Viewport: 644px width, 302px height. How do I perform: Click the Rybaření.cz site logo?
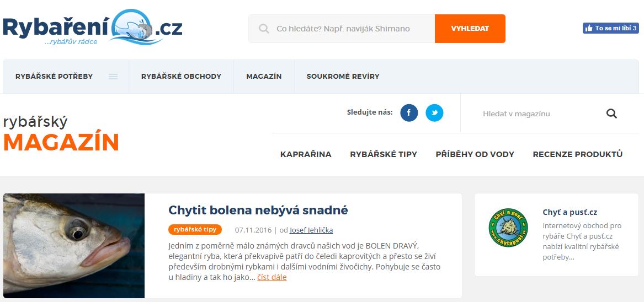click(92, 27)
